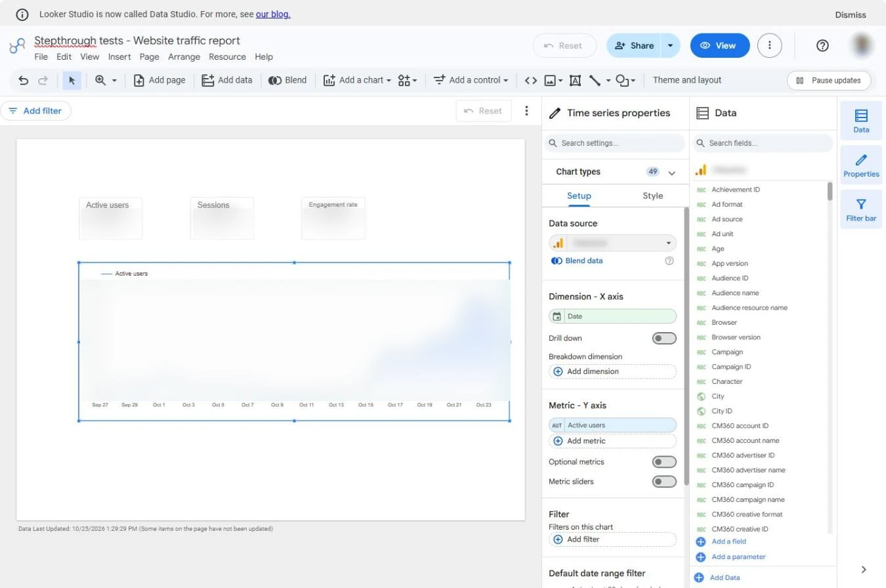Insert an image using the image icon
Viewport: 886px width, 588px height.
(550, 80)
